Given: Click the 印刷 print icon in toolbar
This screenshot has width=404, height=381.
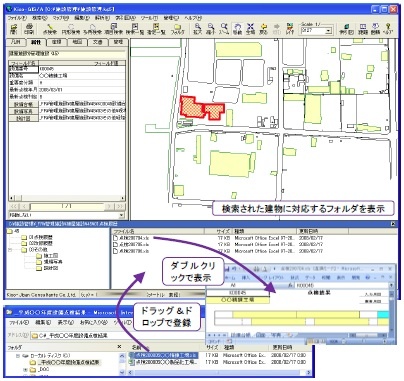Looking at the screenshot, I should tap(29, 29).
